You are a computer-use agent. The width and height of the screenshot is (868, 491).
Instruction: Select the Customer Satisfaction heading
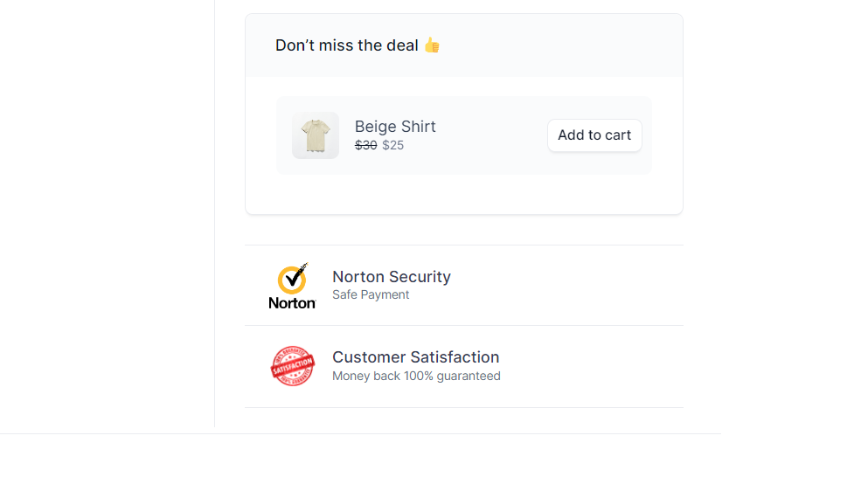tap(416, 357)
